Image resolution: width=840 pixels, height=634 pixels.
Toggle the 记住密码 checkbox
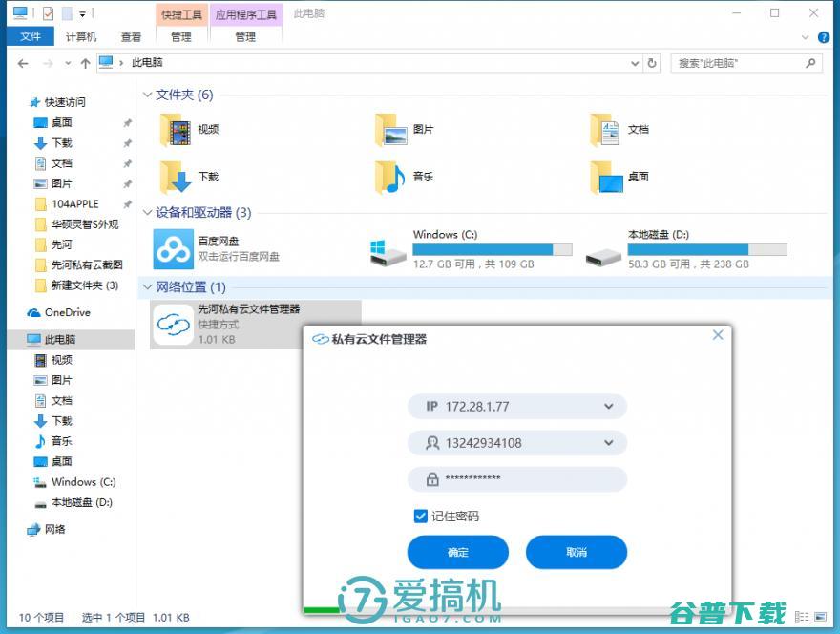coord(421,516)
